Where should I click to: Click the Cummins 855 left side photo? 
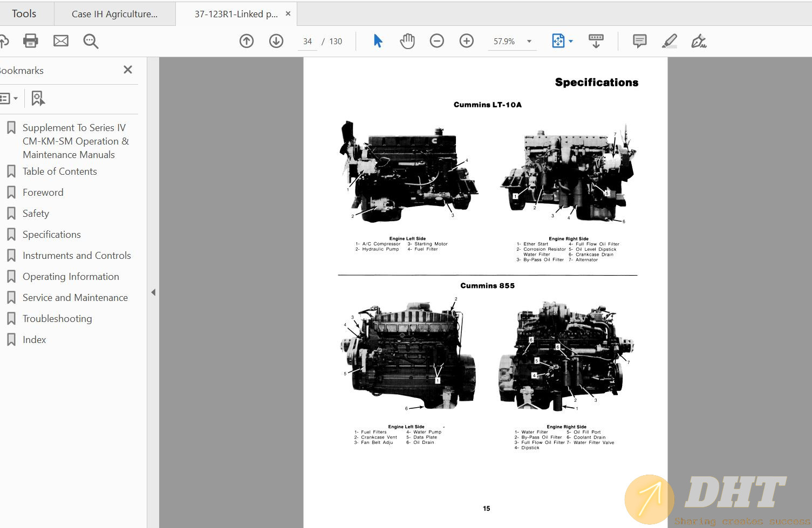point(408,355)
